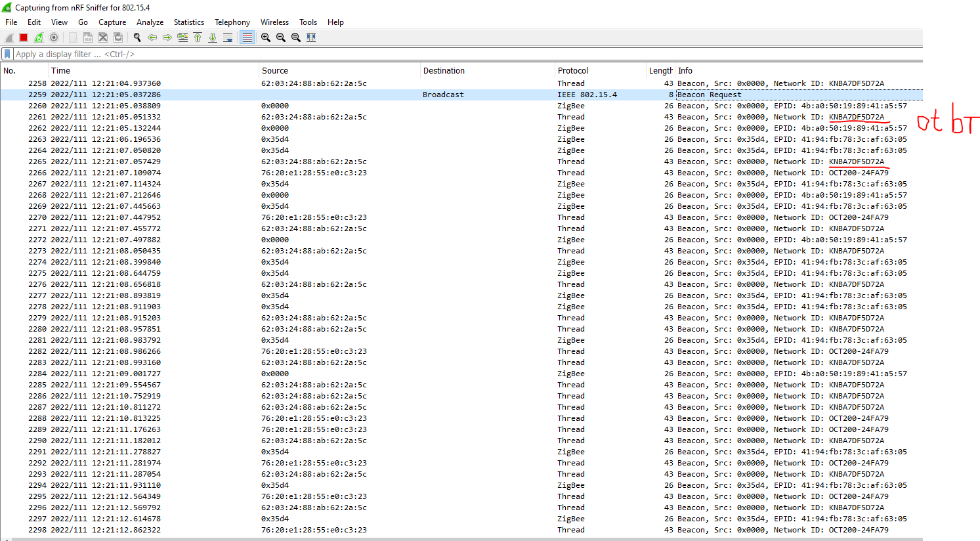980x541 pixels.
Task: Toggle the display filter bookmark icon
Action: tap(7, 54)
